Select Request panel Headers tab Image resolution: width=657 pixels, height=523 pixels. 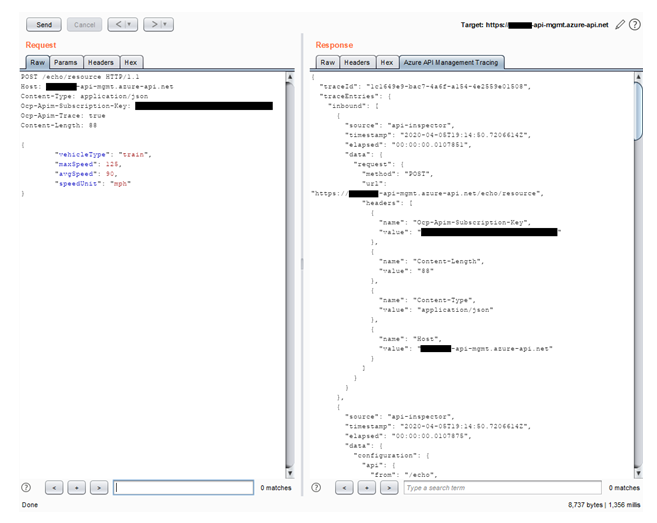100,62
